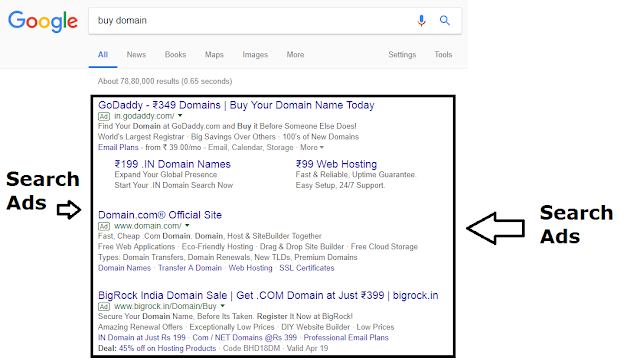640x361 pixels.
Task: Click the Google logo
Action: (x=43, y=21)
